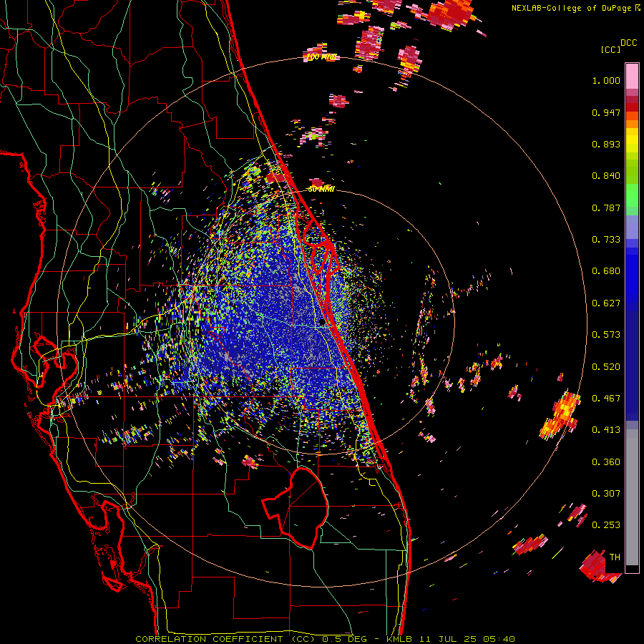Click the black radar site dot at the center
This screenshot has height=644, width=644.
click(x=322, y=323)
